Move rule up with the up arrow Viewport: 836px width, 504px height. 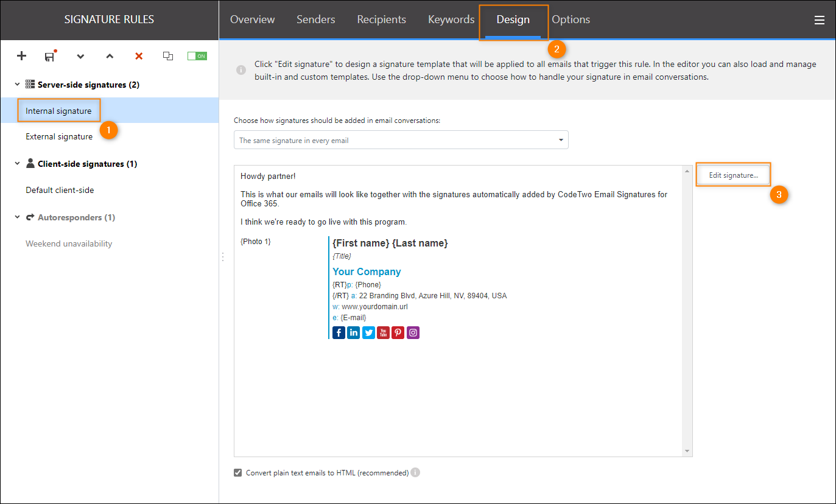[110, 57]
